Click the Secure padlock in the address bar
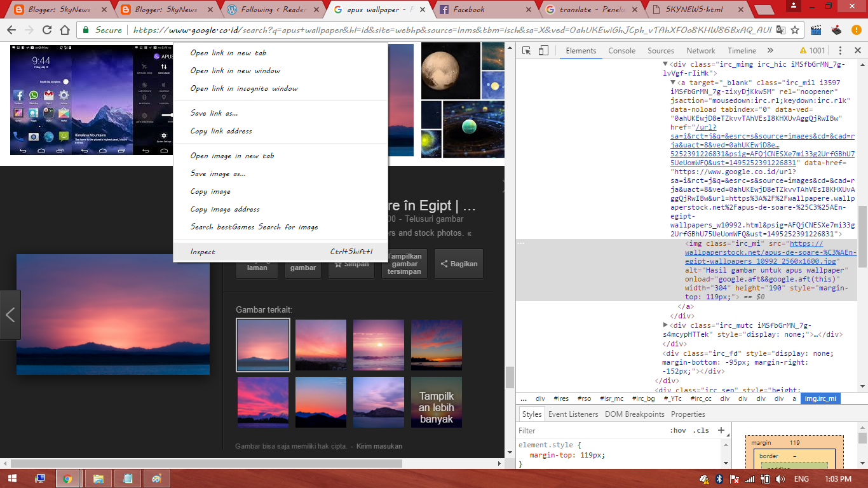The height and width of the screenshot is (488, 868). coord(86,29)
